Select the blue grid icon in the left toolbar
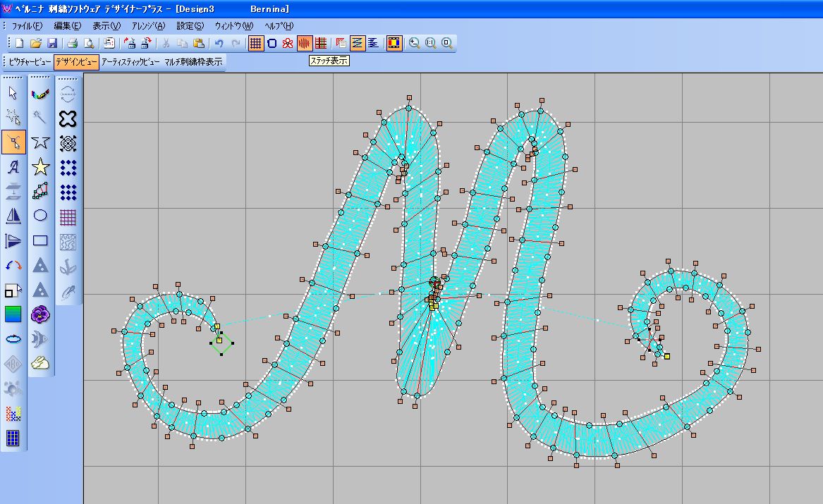Screen dimensions: 823x504 pyautogui.click(x=13, y=438)
